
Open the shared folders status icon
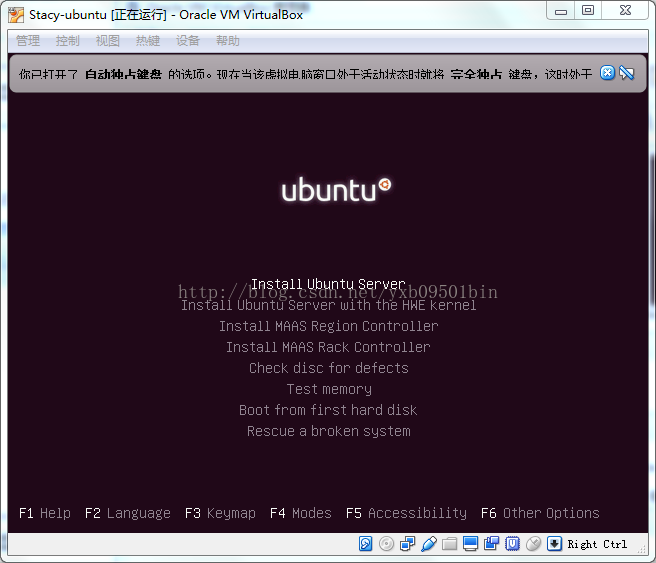449,544
